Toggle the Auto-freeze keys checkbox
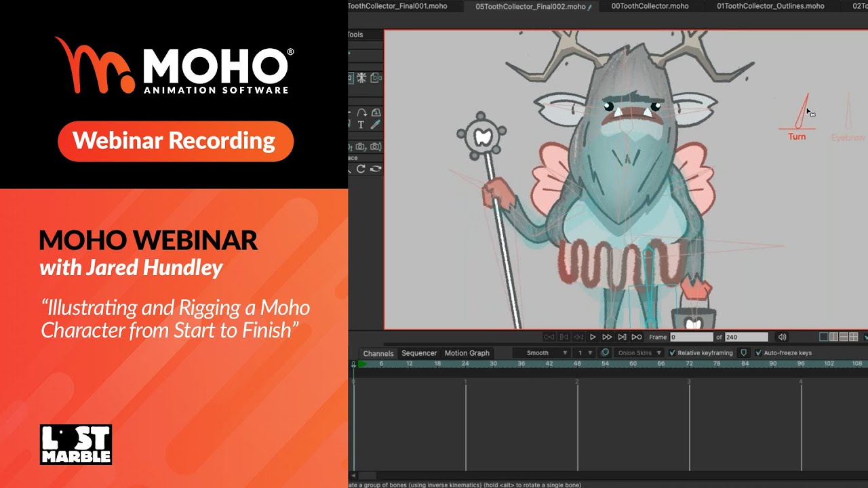Viewport: 868px width, 488px height. click(758, 353)
